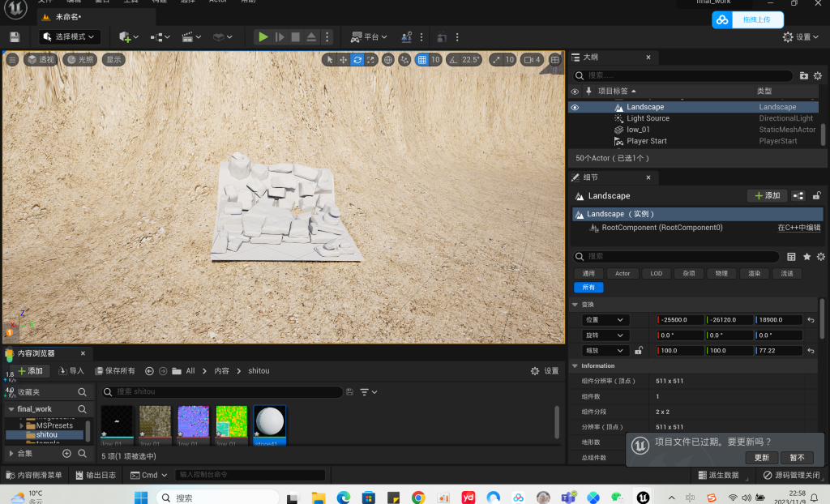Viewport: 830px width, 504px height.
Task: Open the viewport hamburger options menu
Action: tap(12, 59)
